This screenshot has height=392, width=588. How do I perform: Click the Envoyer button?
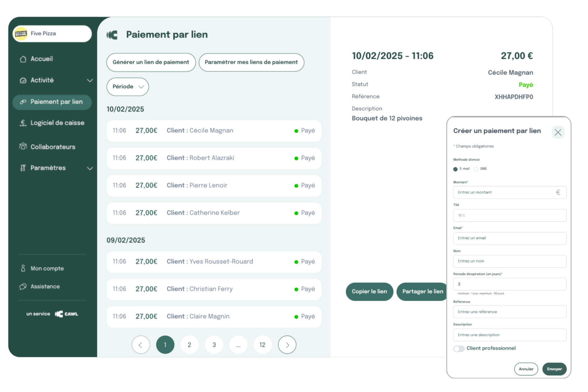(554, 369)
